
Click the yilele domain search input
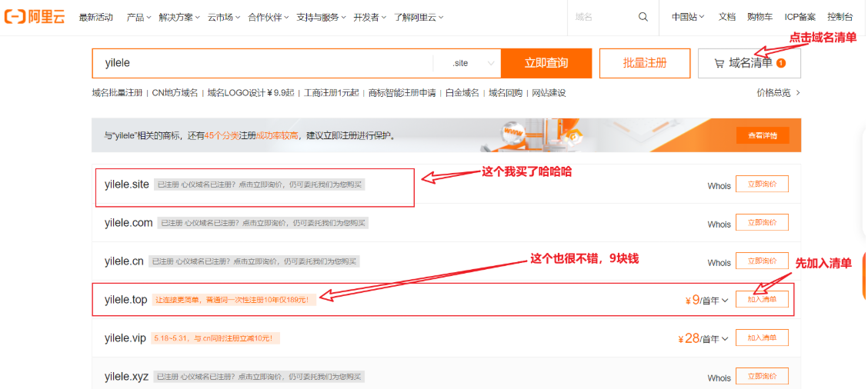pos(263,63)
